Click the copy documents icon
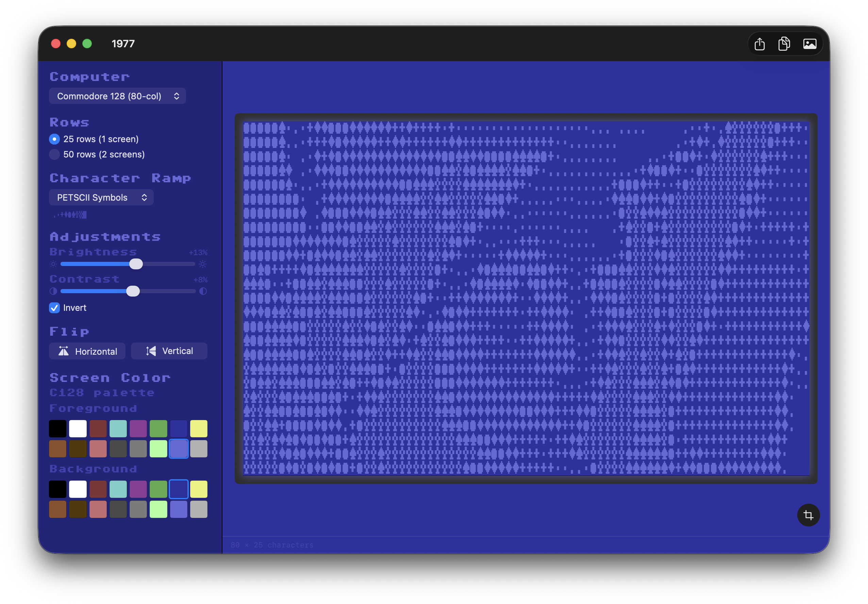The image size is (868, 604). 784,44
